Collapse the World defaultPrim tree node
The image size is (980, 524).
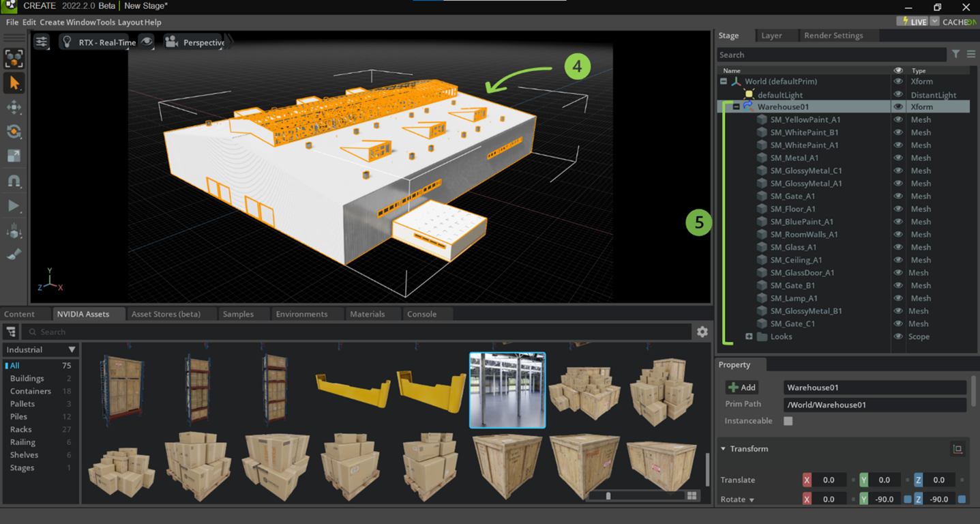724,81
